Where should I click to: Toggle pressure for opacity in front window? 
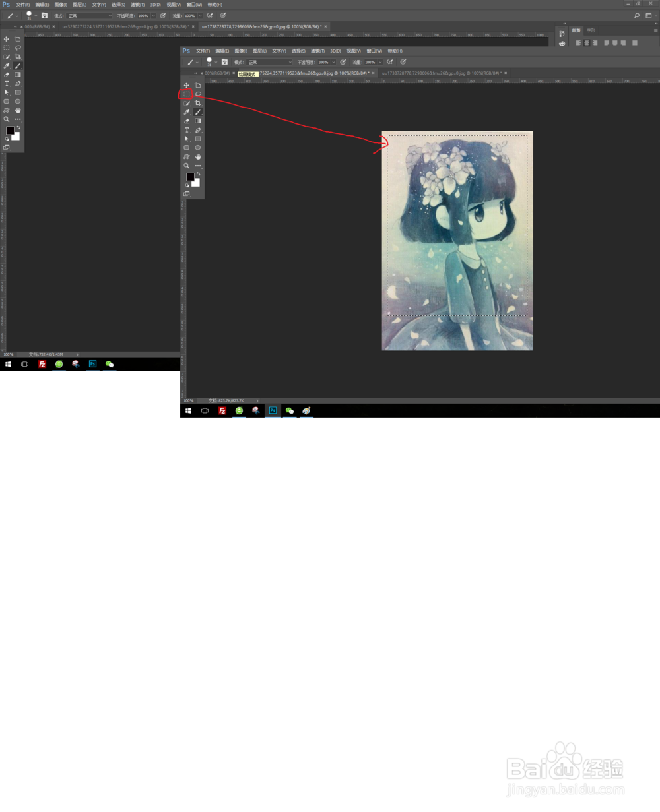pos(343,62)
